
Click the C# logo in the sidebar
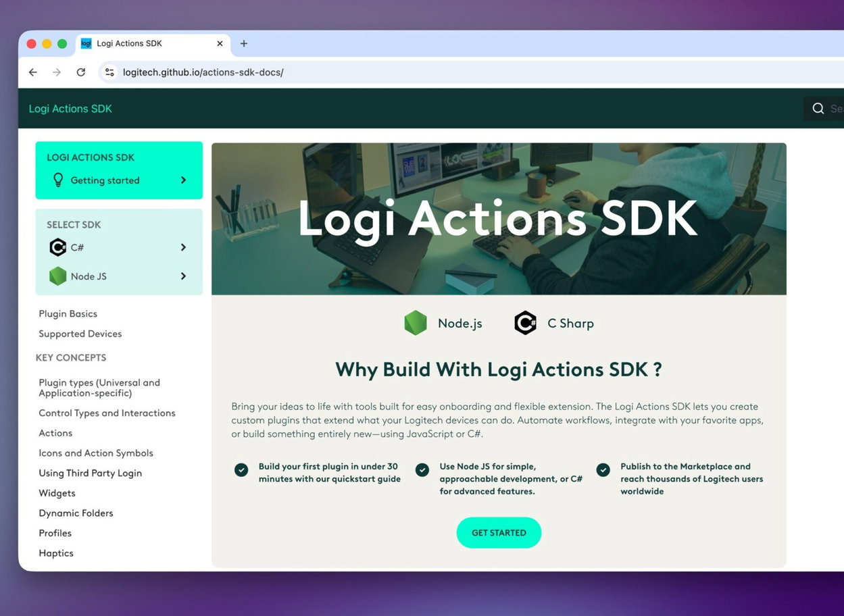[58, 247]
